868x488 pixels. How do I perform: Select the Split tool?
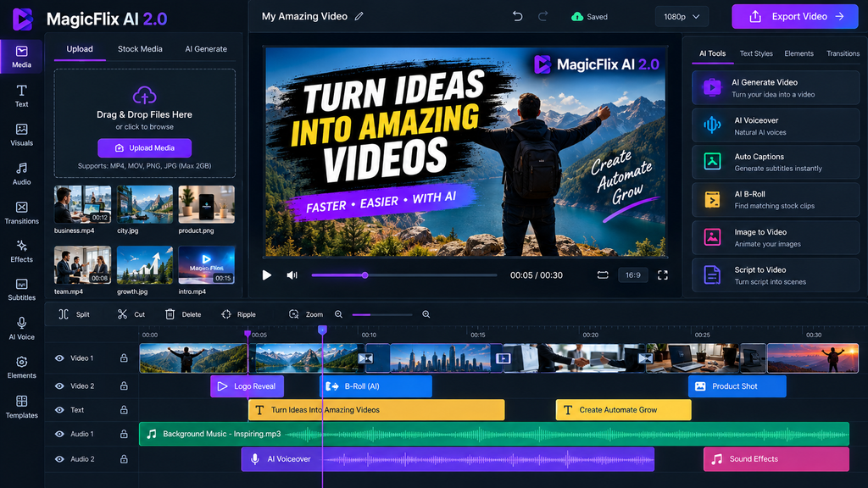pos(74,314)
